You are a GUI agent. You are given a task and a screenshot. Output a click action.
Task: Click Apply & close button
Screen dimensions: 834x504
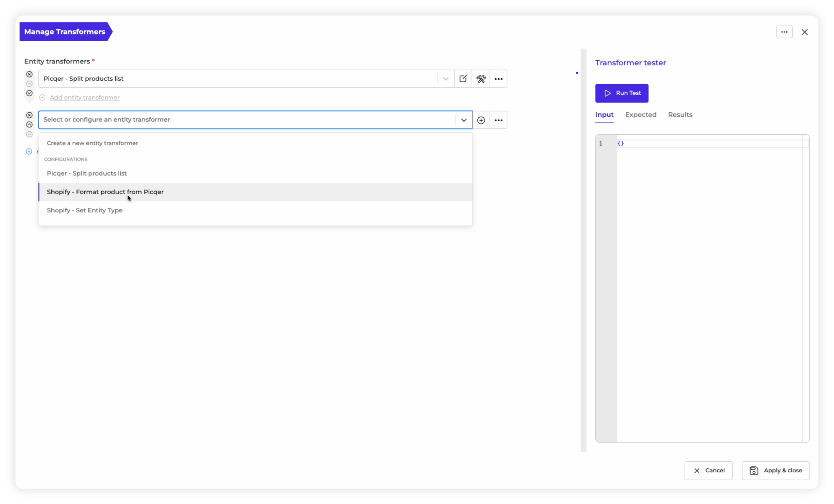click(776, 470)
